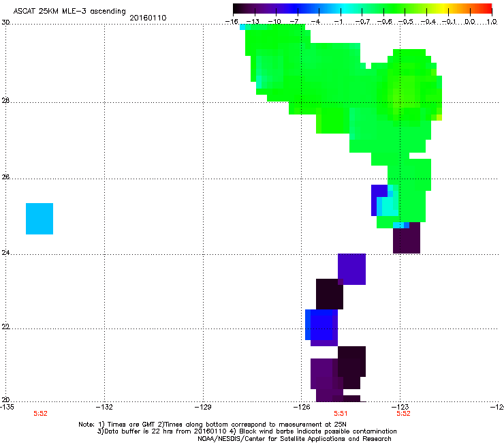Click the longitude label -132
This screenshot has height=443, width=504.
[104, 407]
